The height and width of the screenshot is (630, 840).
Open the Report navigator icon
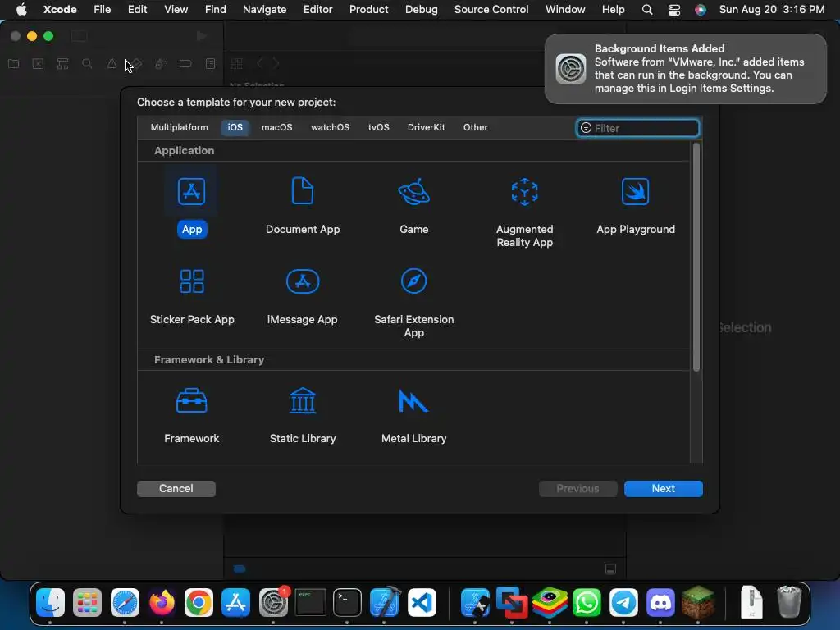click(x=211, y=64)
